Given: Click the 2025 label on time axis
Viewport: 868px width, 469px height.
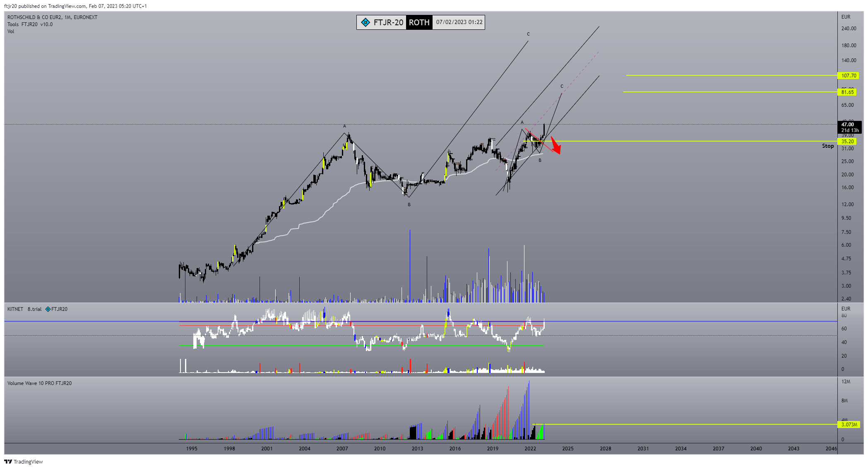Looking at the screenshot, I should [568, 449].
